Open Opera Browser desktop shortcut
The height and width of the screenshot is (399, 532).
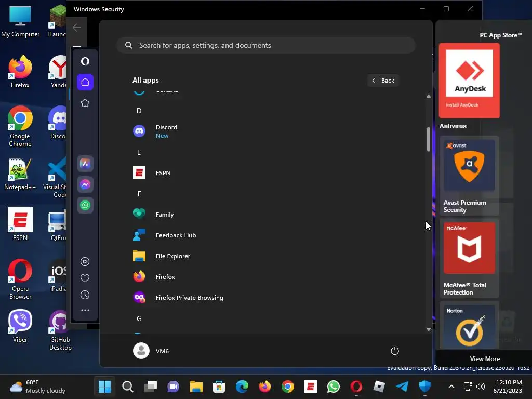coord(20,279)
